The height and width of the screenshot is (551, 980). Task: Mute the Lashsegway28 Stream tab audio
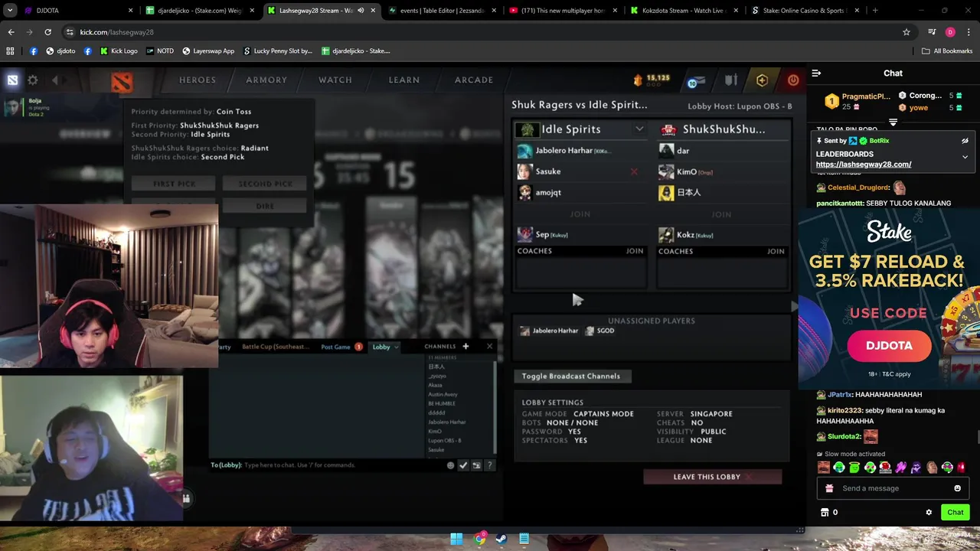[361, 11]
